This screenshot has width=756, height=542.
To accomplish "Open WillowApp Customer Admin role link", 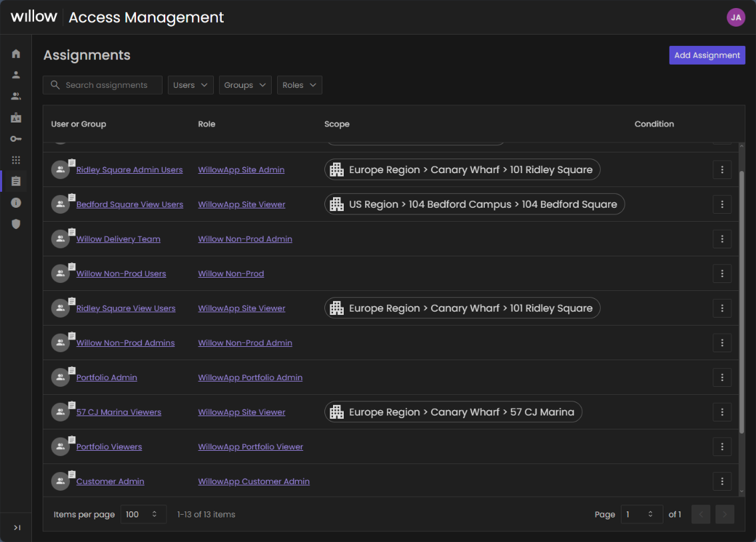I will (254, 481).
